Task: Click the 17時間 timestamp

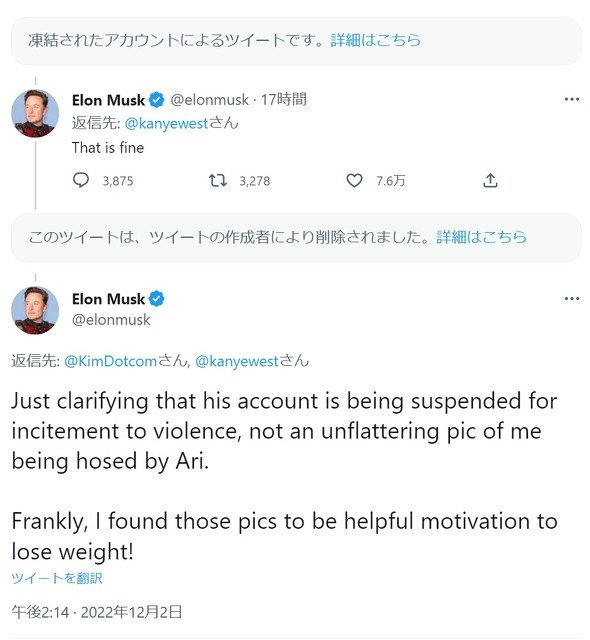Action: coord(284,99)
